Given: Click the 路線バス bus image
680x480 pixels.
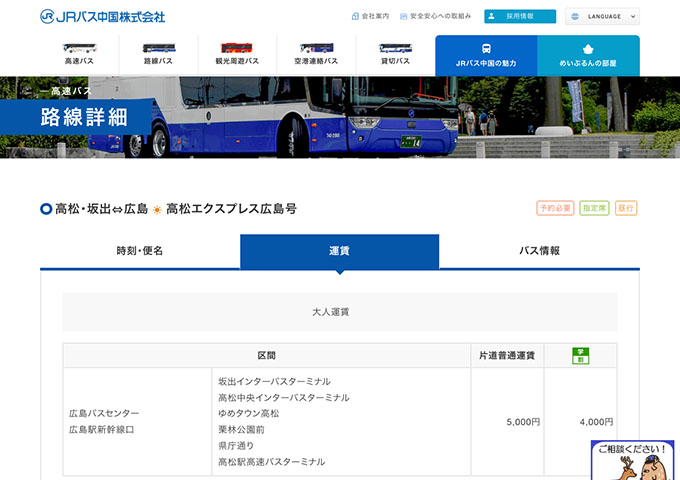Looking at the screenshot, I should [159, 48].
